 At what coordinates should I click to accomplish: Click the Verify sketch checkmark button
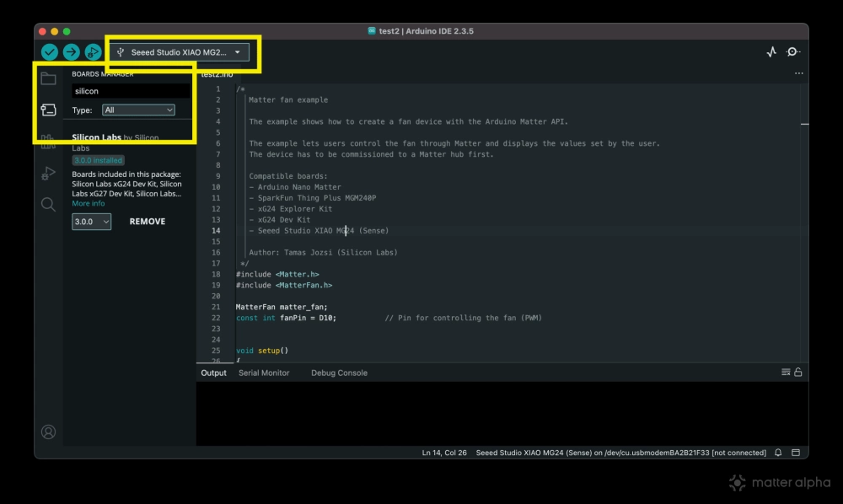click(50, 52)
